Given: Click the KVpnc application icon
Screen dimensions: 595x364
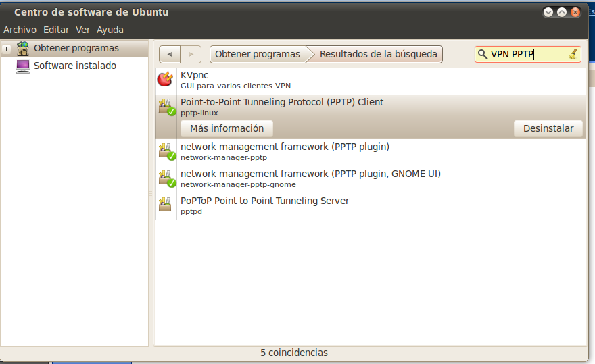Looking at the screenshot, I should [166, 79].
